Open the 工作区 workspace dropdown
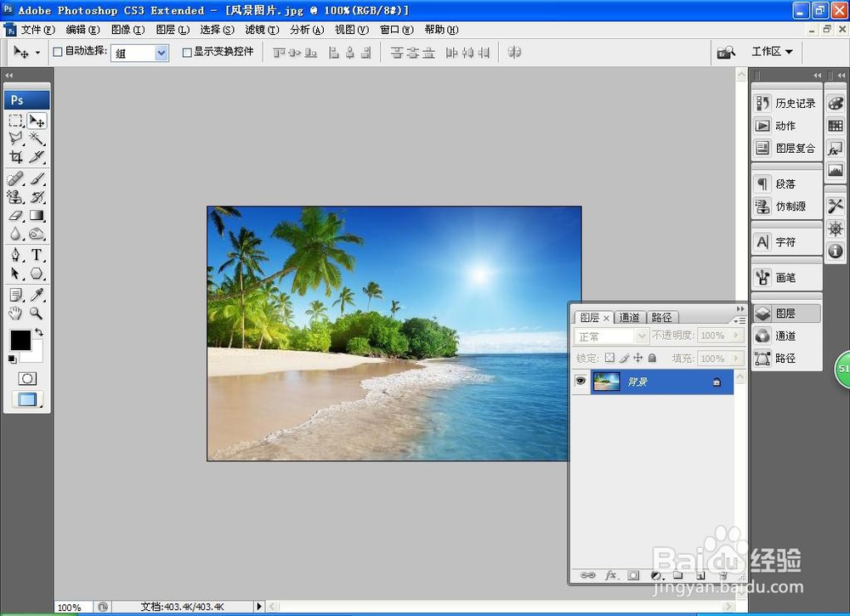The width and height of the screenshot is (850, 616). tap(772, 52)
